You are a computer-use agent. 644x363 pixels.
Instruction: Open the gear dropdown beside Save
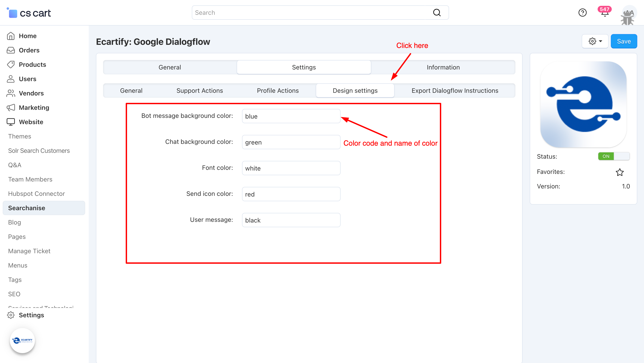coord(595,41)
